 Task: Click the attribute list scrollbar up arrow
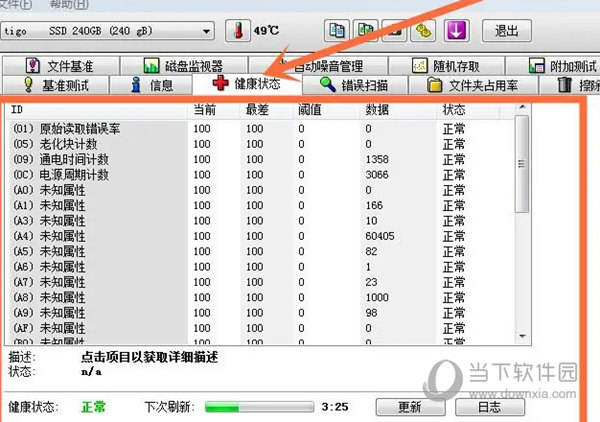coord(522,108)
